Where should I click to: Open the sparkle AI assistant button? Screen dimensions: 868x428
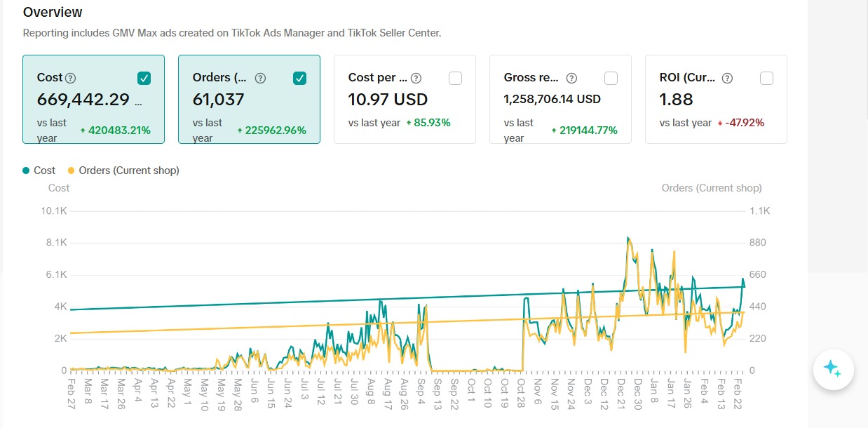(x=832, y=368)
